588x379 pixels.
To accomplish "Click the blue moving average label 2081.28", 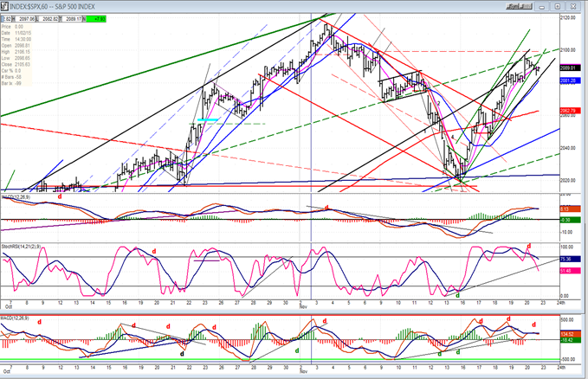I will coord(571,80).
